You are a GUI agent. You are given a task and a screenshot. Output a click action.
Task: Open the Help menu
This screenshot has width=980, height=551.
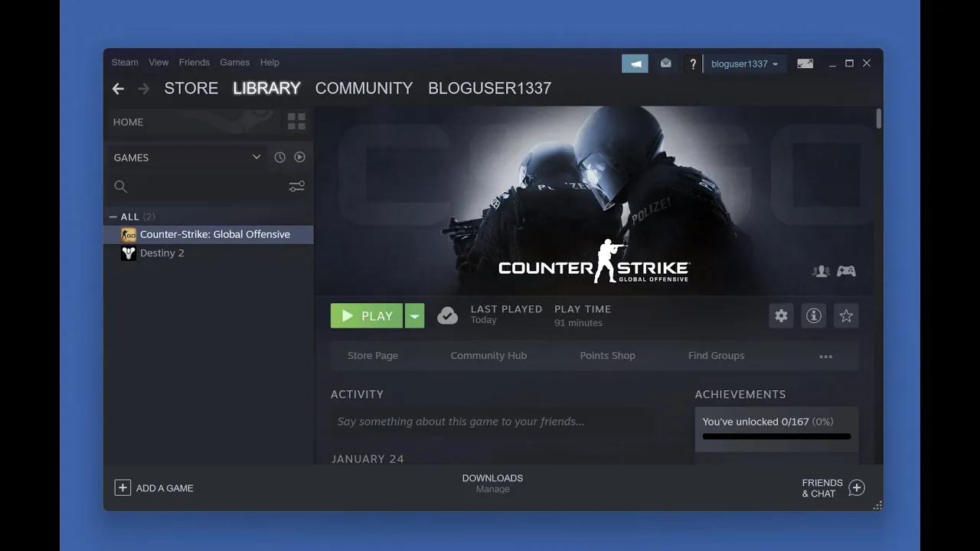click(269, 63)
